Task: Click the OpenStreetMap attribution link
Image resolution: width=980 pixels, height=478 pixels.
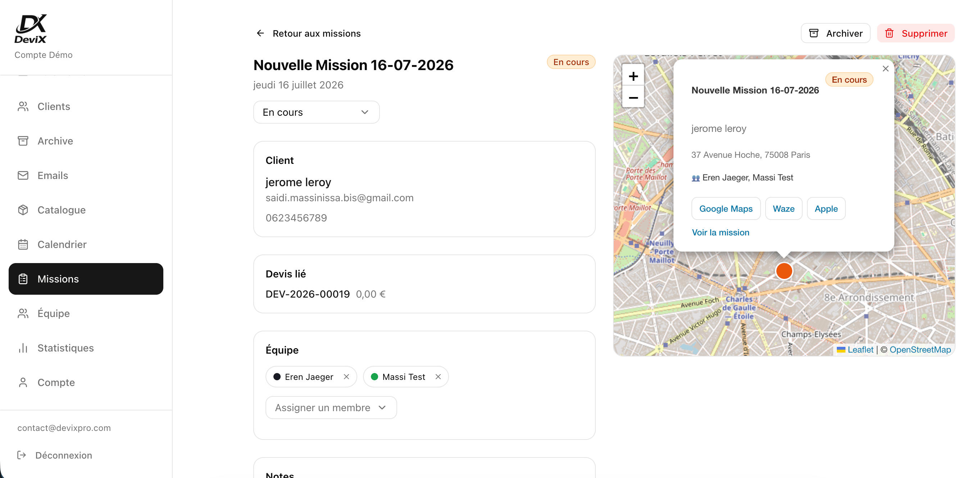Action: (x=920, y=350)
